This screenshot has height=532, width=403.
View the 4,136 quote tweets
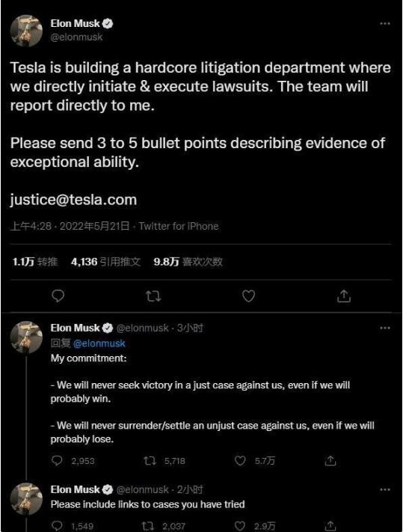pyautogui.click(x=105, y=262)
